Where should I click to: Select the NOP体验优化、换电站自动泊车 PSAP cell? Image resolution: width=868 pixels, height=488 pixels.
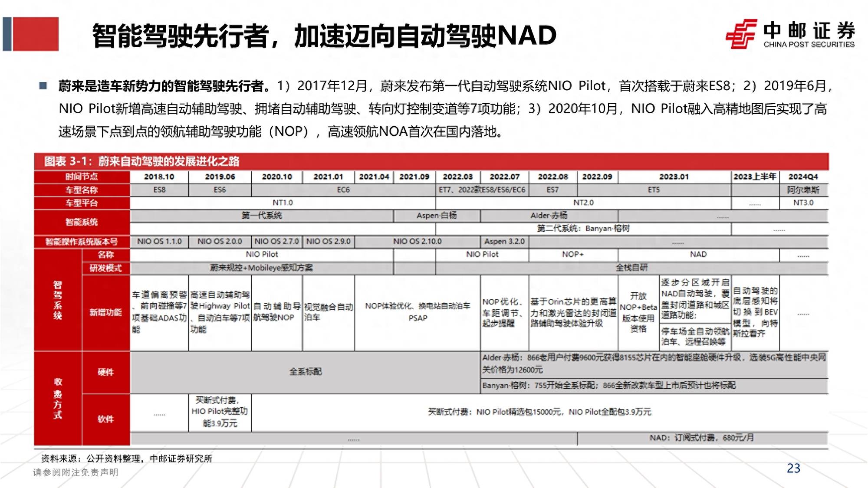pos(418,312)
